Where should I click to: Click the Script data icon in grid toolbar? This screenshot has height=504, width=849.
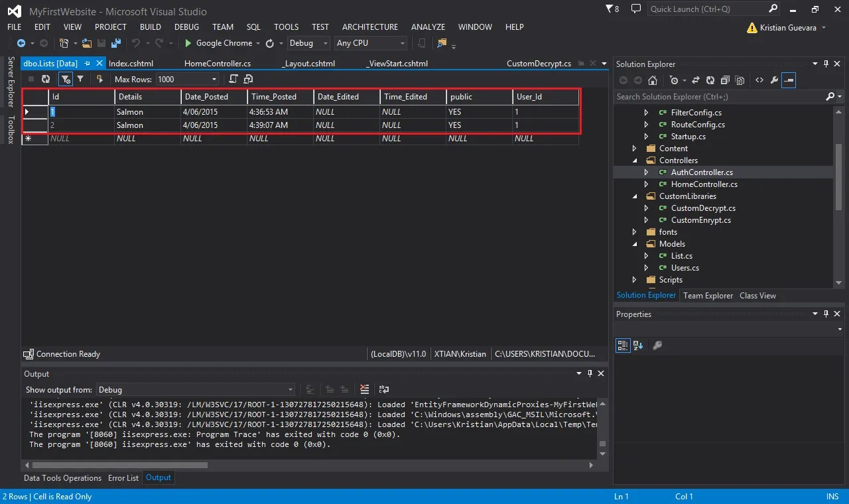click(x=233, y=79)
